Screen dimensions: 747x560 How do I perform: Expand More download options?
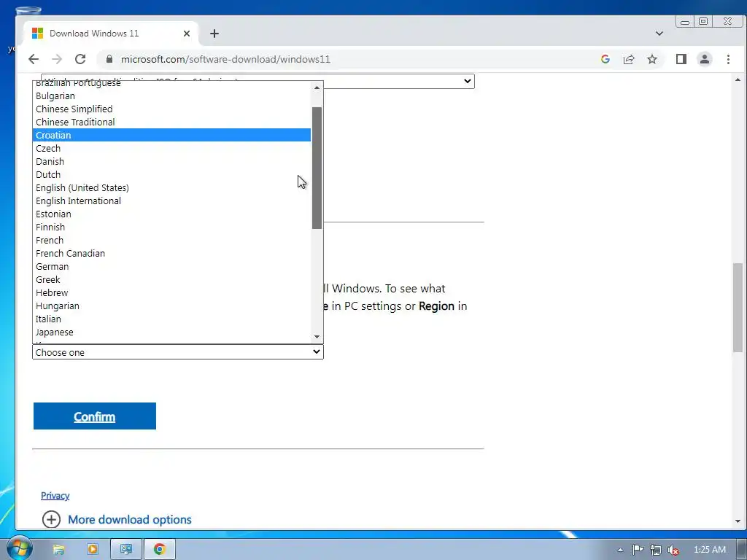pos(117,519)
